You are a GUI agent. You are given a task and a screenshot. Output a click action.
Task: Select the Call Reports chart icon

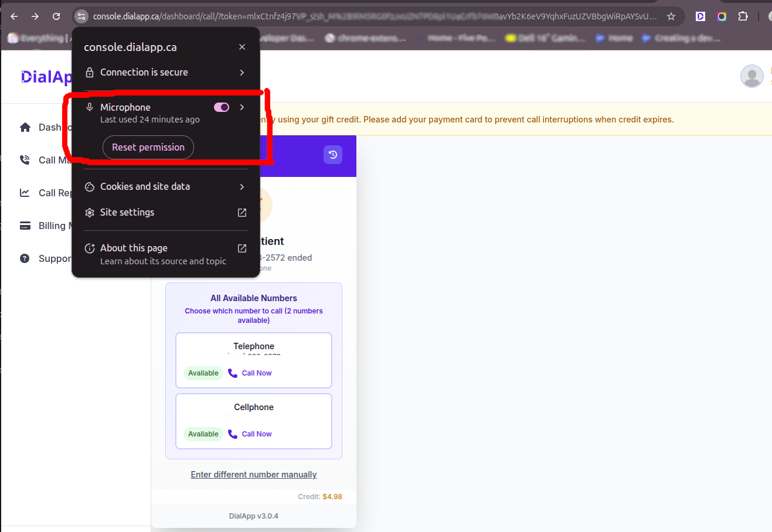click(26, 192)
